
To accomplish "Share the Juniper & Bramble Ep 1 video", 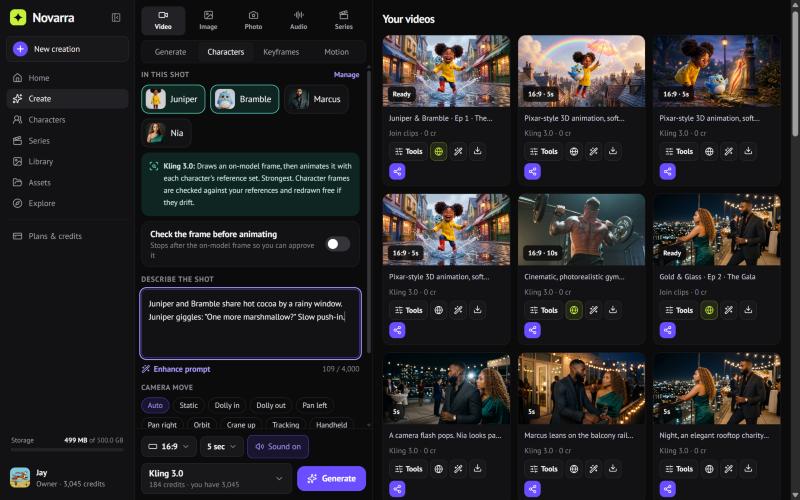I will point(397,171).
